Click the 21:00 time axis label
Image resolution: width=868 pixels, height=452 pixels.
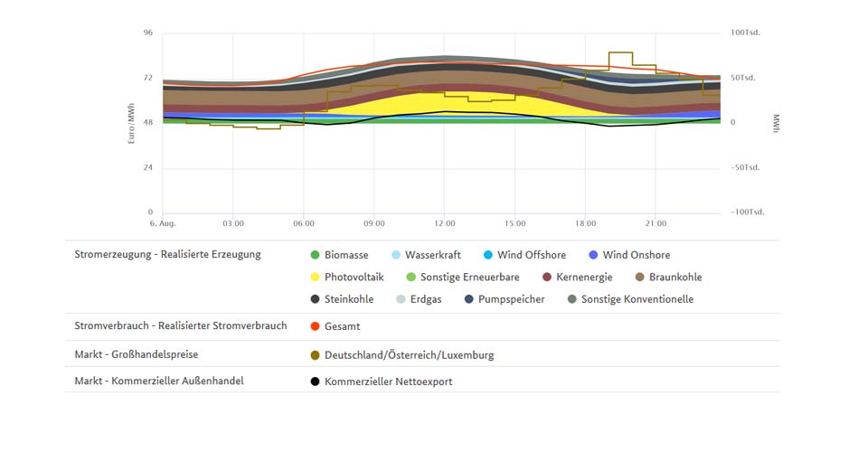point(656,223)
